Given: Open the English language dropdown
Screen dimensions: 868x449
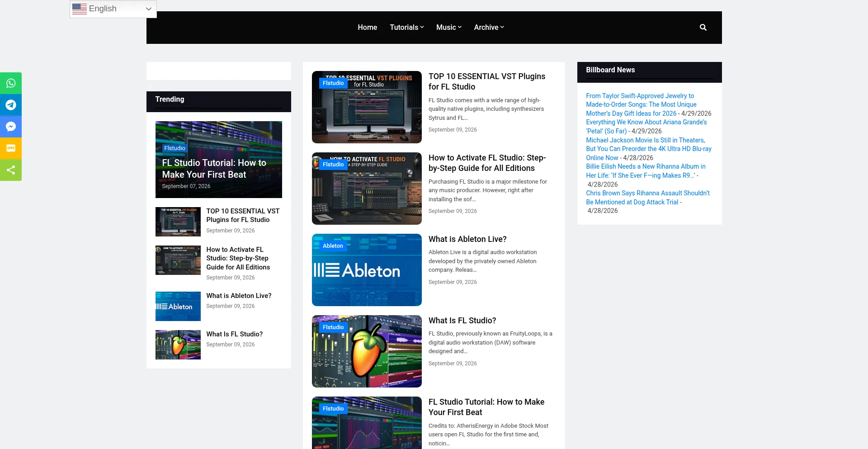Looking at the screenshot, I should [x=113, y=9].
